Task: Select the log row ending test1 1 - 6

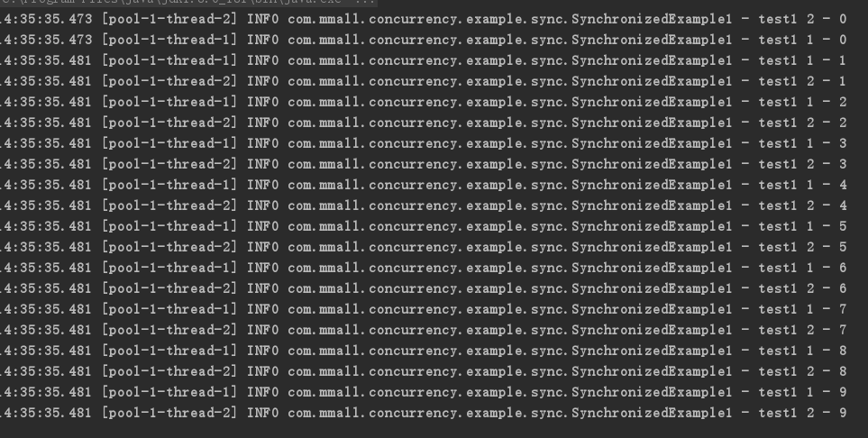Action: pyautogui.click(x=424, y=268)
